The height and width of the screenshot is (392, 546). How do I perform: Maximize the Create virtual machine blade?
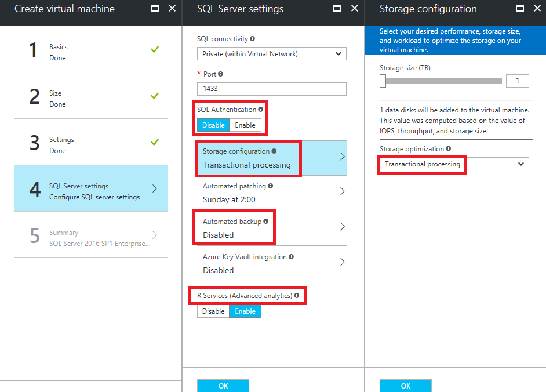click(x=155, y=8)
